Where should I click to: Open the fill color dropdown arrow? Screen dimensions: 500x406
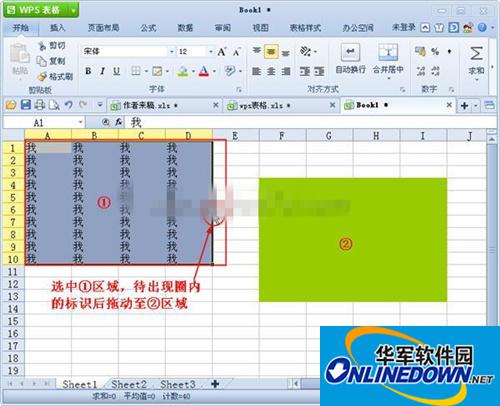click(193, 71)
